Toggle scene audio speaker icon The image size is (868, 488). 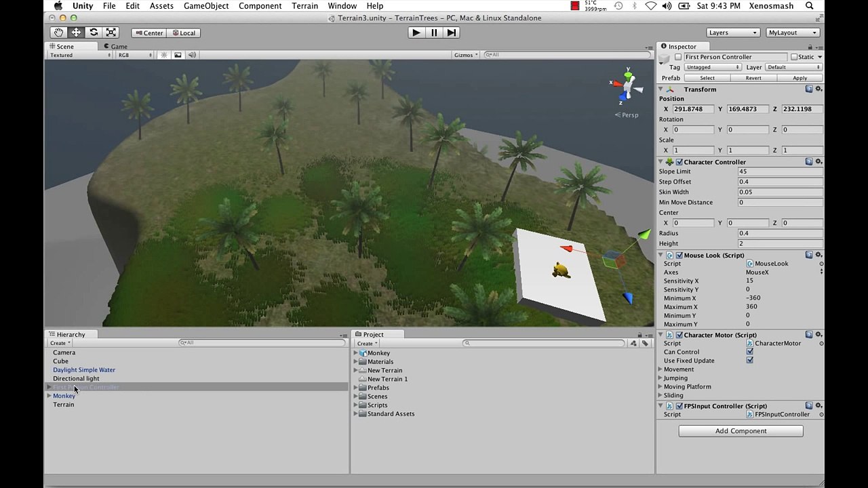point(192,55)
